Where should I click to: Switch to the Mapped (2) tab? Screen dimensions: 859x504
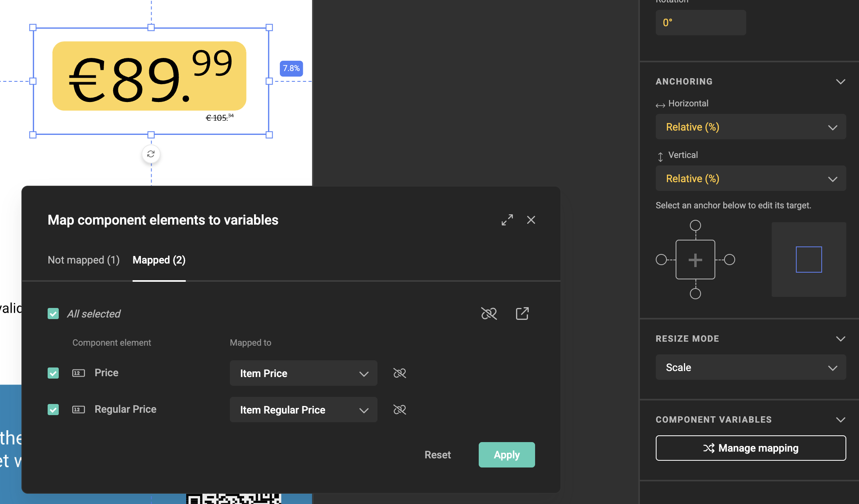159,260
